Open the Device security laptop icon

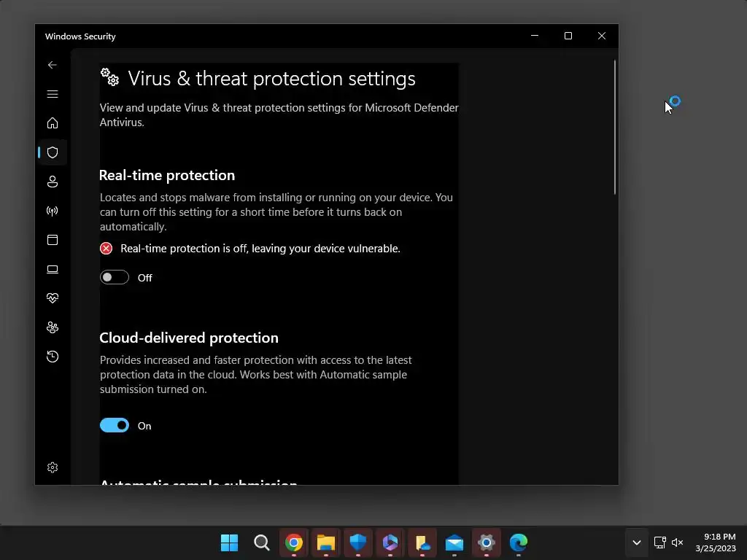click(x=53, y=270)
